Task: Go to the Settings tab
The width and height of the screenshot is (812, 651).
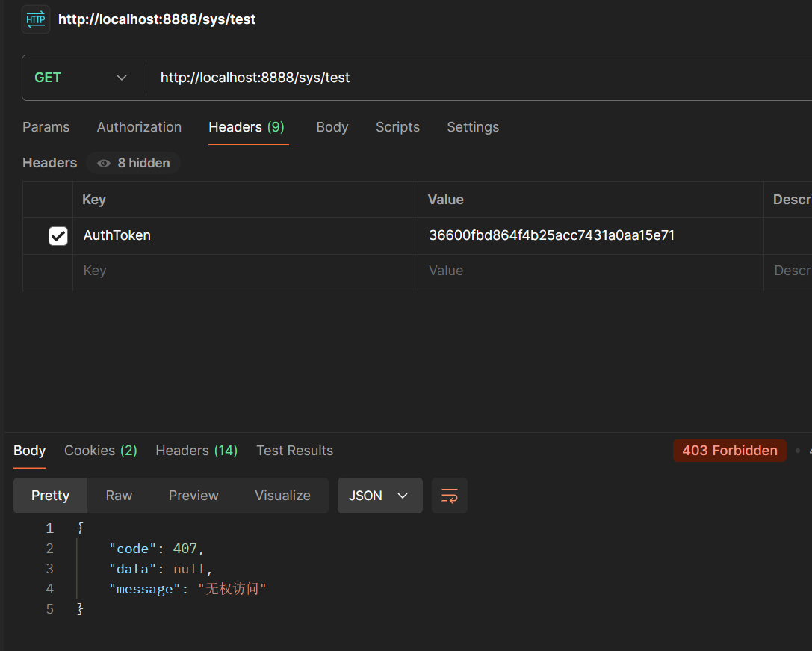Action: click(x=473, y=127)
